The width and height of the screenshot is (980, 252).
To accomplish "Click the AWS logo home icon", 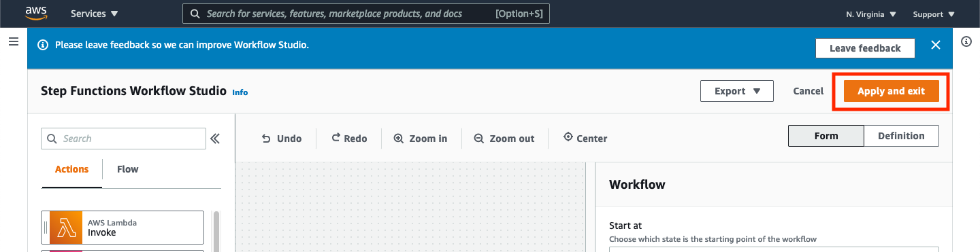I will (35, 13).
